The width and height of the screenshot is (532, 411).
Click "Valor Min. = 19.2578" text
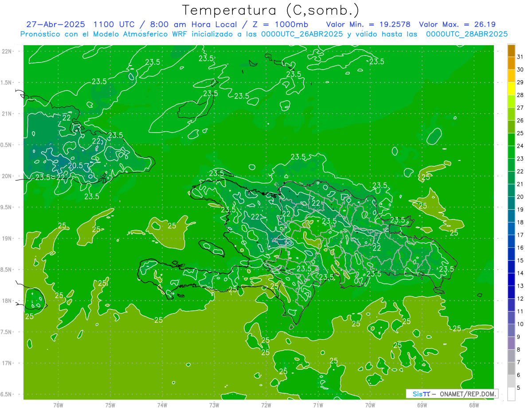[368, 24]
